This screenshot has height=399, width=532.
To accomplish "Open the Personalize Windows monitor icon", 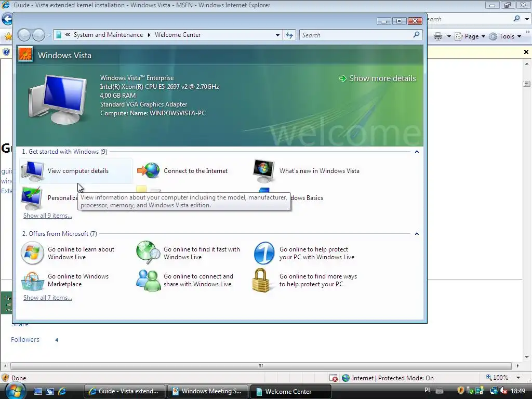I will tap(32, 198).
